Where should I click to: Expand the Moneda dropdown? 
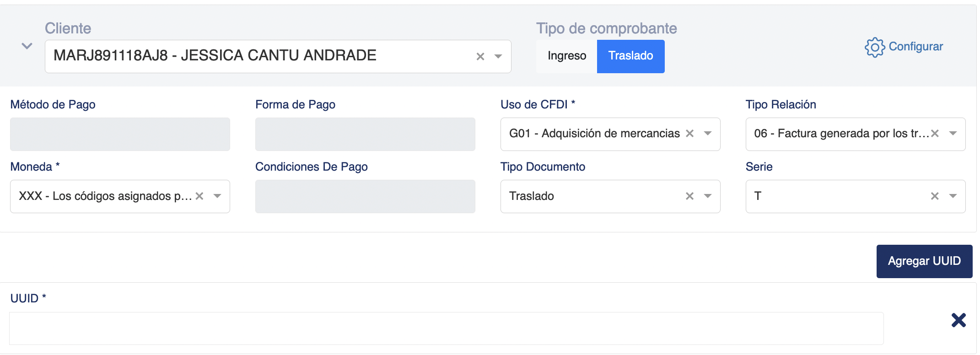pos(217,196)
